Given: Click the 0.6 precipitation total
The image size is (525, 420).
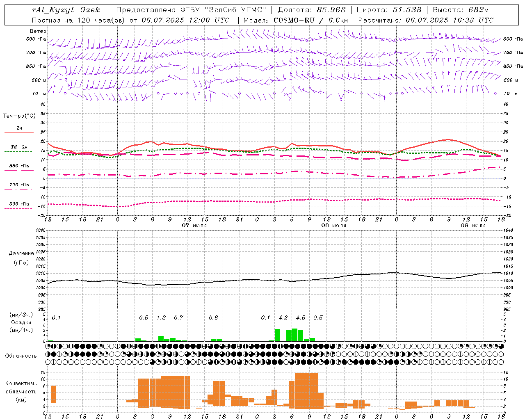Looking at the screenshot, I should pos(213,318).
